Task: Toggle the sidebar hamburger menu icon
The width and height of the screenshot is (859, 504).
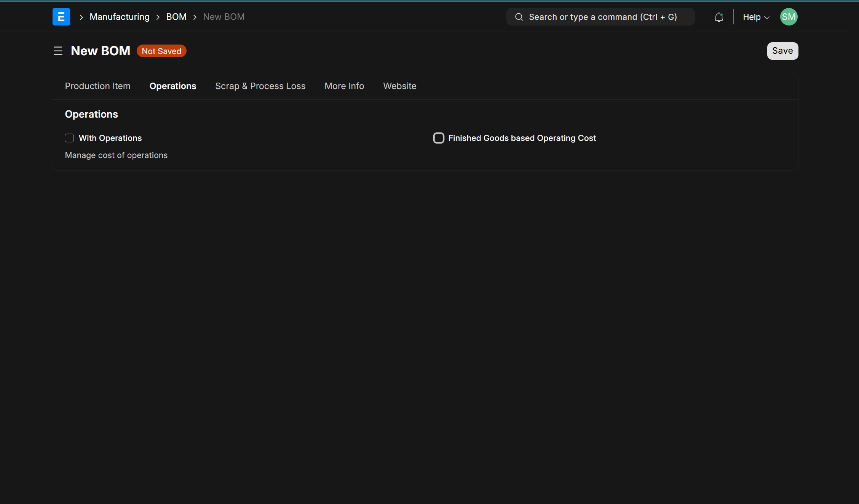Action: pyautogui.click(x=58, y=51)
